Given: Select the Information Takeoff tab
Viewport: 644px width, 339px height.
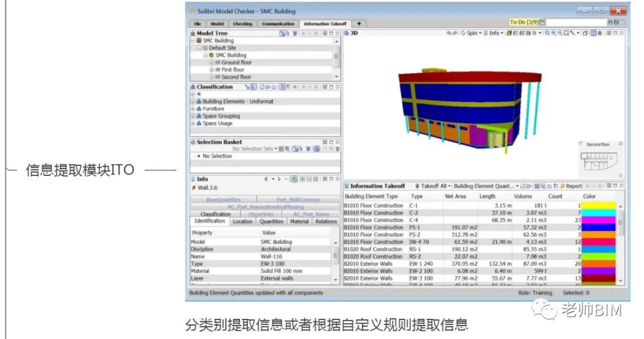Looking at the screenshot, I should (x=325, y=24).
